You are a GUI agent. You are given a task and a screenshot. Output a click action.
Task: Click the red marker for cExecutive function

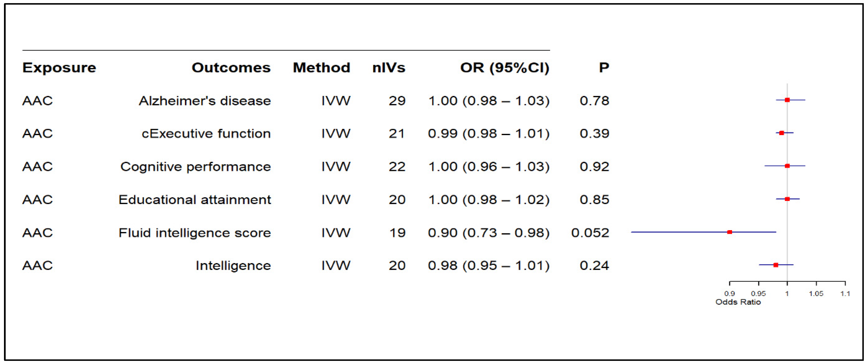click(781, 133)
